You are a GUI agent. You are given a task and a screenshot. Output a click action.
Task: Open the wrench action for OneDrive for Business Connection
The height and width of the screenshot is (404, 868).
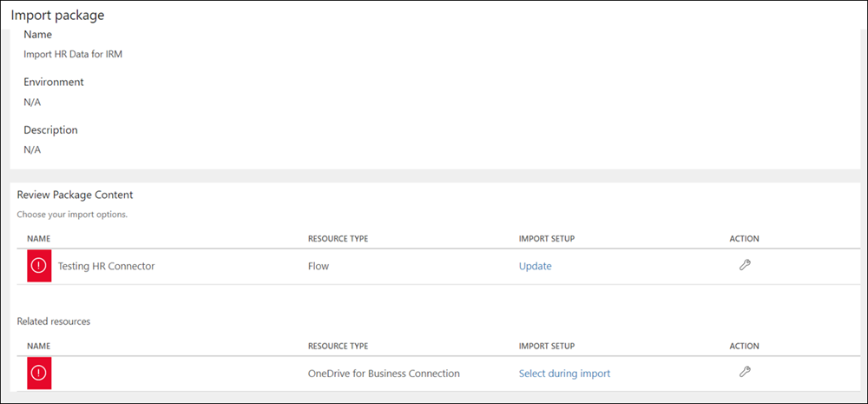[744, 373]
